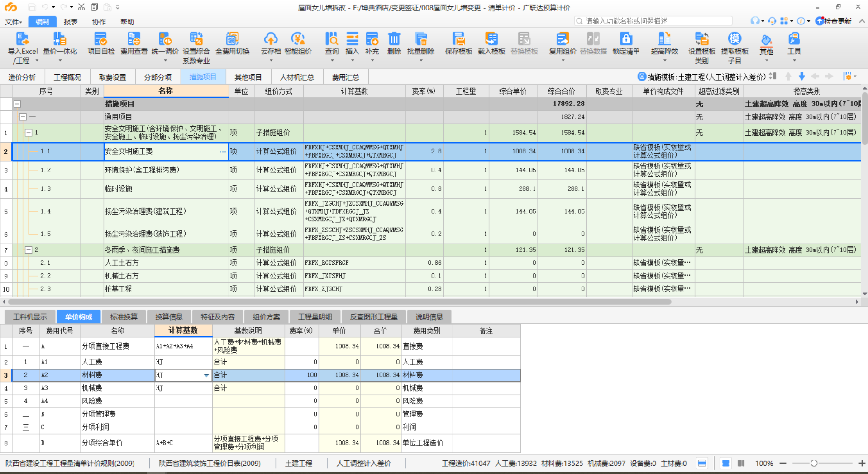Click the 全费用切换 icon
868x474 pixels.
coord(232,39)
